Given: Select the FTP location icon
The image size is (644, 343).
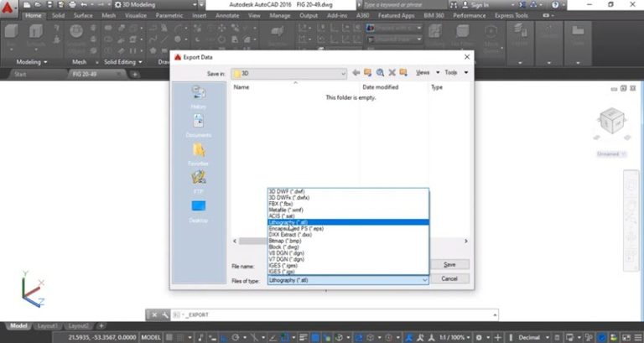Looking at the screenshot, I should [x=199, y=180].
